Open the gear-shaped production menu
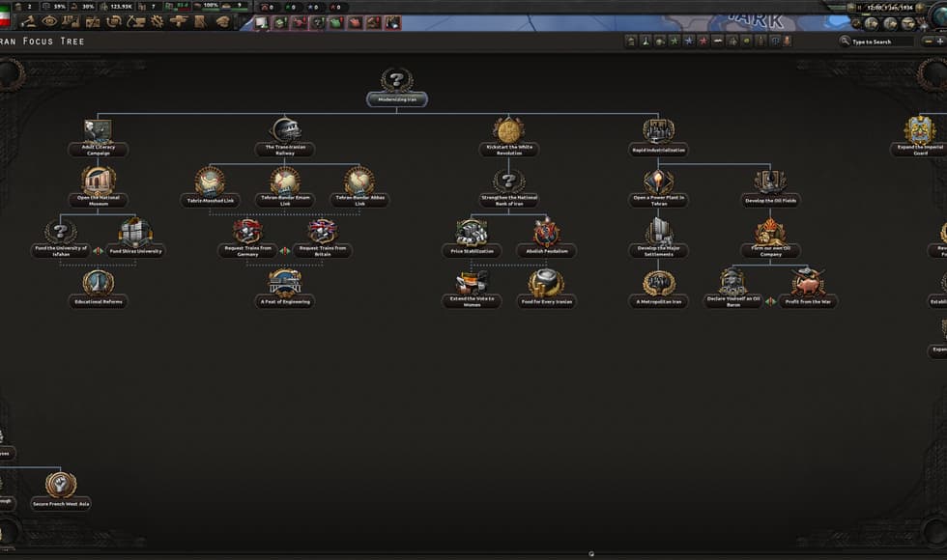The image size is (947, 560). [x=157, y=21]
